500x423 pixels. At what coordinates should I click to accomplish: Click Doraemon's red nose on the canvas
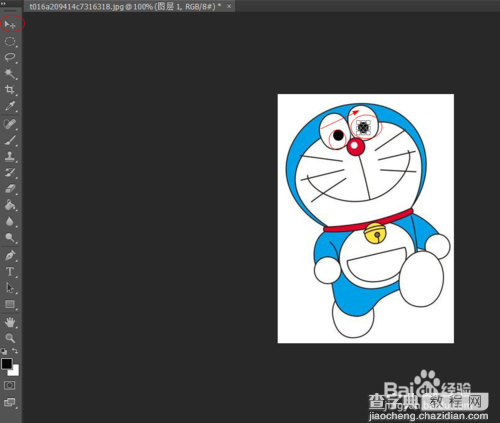[356, 147]
